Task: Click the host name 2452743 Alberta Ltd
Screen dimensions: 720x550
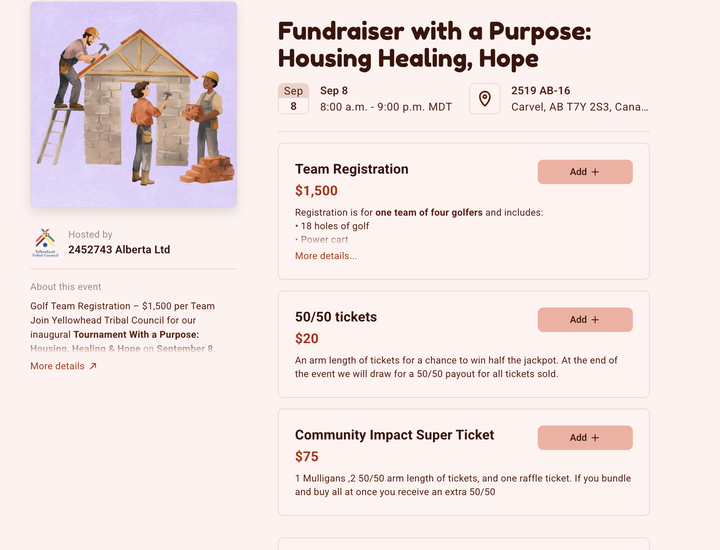Action: point(119,249)
